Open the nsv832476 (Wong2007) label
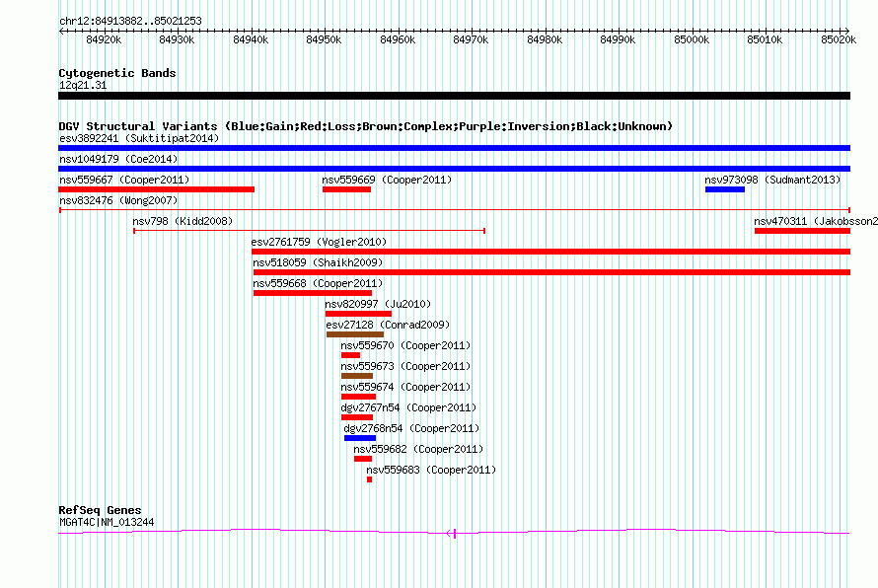 [x=118, y=200]
